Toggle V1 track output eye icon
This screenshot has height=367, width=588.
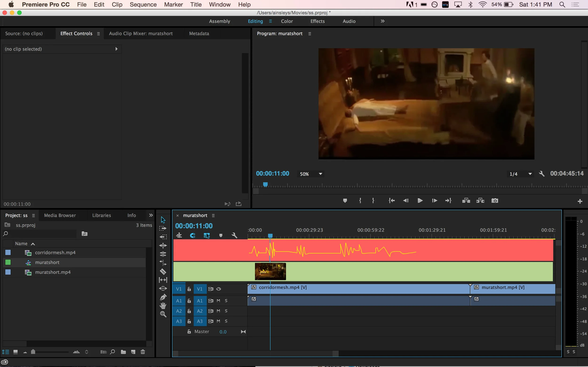pos(219,289)
